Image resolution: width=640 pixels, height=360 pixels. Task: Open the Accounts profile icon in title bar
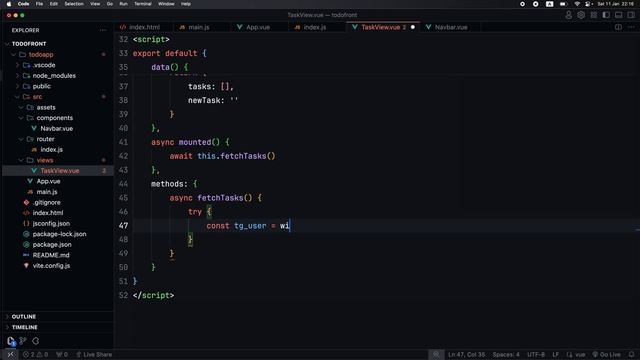pos(569,15)
